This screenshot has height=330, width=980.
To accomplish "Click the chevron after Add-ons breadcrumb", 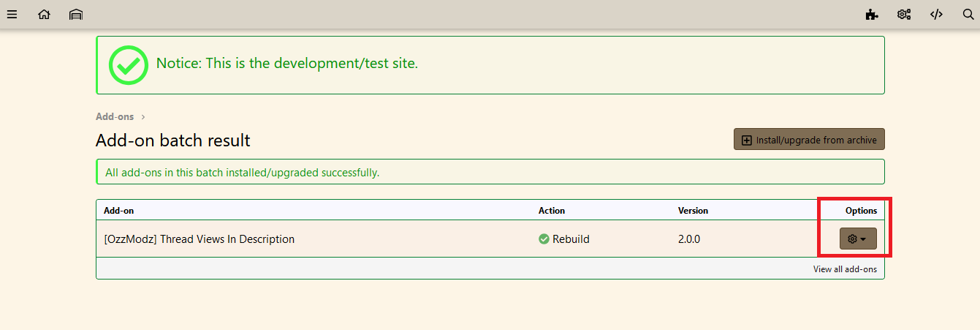I will click(143, 116).
